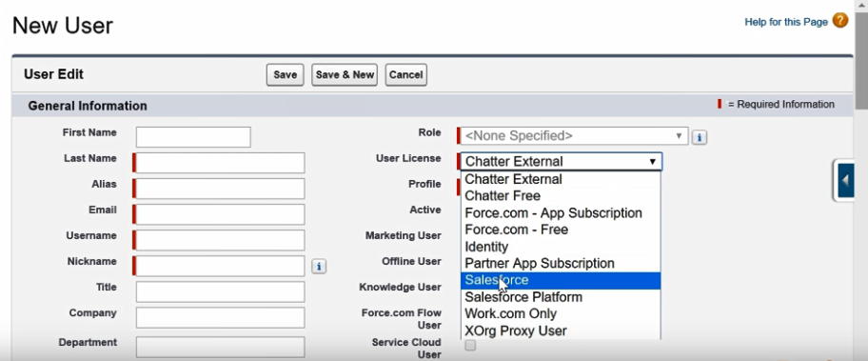The image size is (868, 361).
Task: Select XOrg Proxy User option
Action: tap(561, 331)
